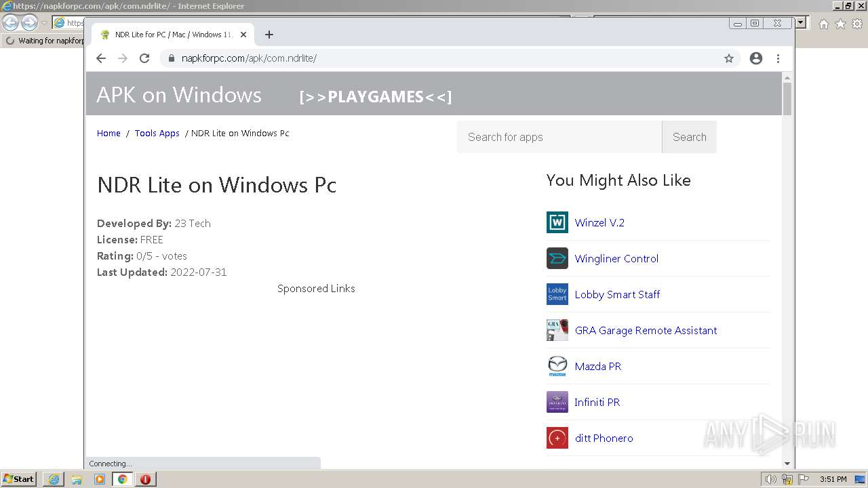This screenshot has width=868, height=488.
Task: Open Mazda PR link
Action: (598, 367)
